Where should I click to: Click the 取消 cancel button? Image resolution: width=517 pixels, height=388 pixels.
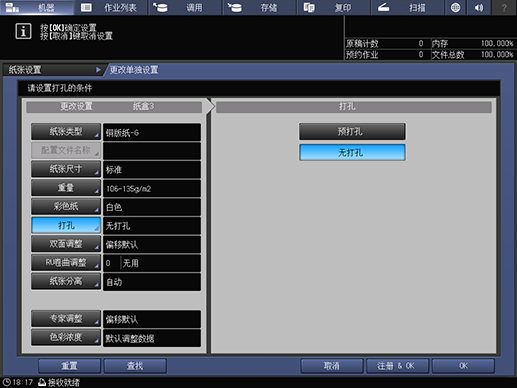pos(332,366)
